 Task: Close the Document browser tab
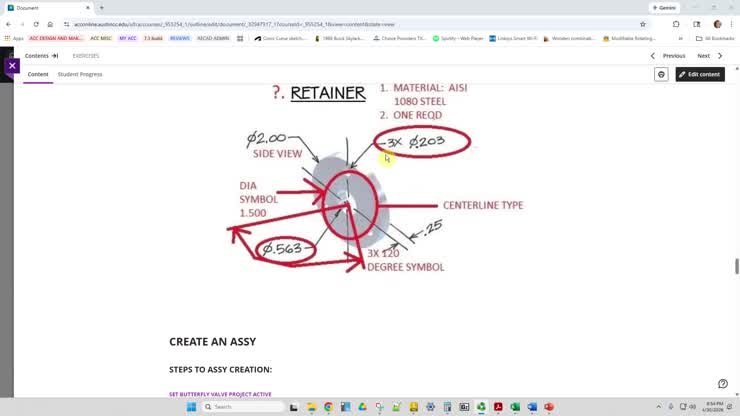(x=88, y=8)
